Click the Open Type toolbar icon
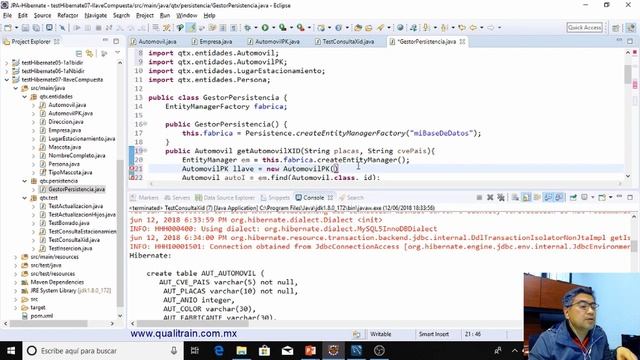The image size is (640, 360). [x=358, y=28]
